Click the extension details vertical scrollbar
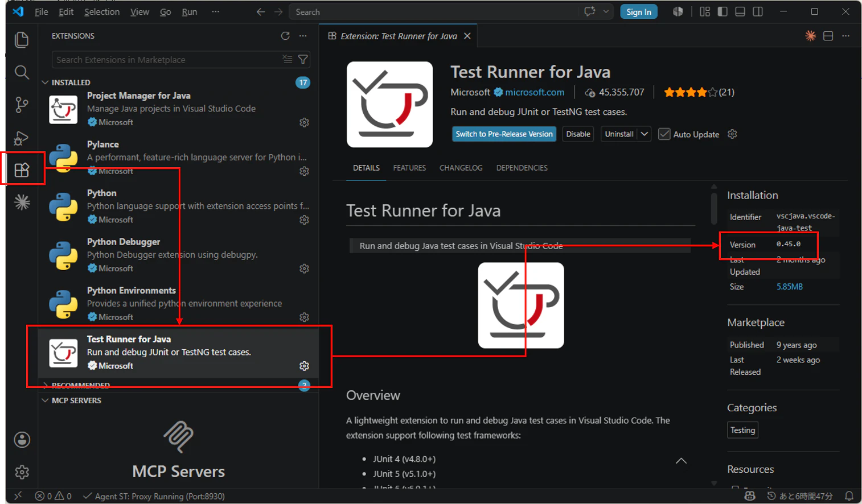Viewport: 862px width, 504px height. pyautogui.click(x=714, y=208)
